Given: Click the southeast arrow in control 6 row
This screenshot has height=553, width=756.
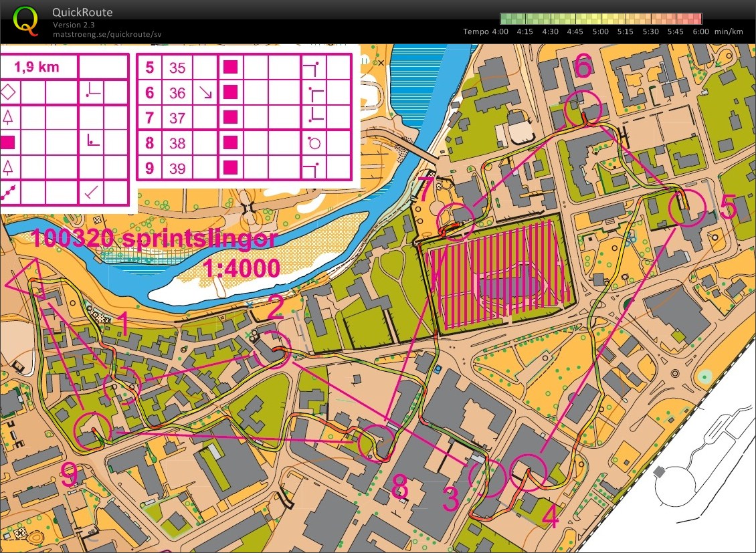Looking at the screenshot, I should coord(206,92).
